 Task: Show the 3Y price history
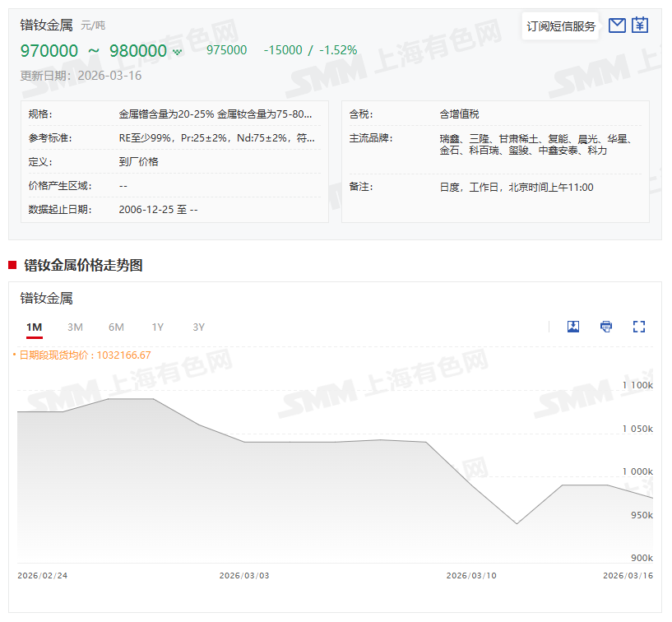pyautogui.click(x=198, y=327)
